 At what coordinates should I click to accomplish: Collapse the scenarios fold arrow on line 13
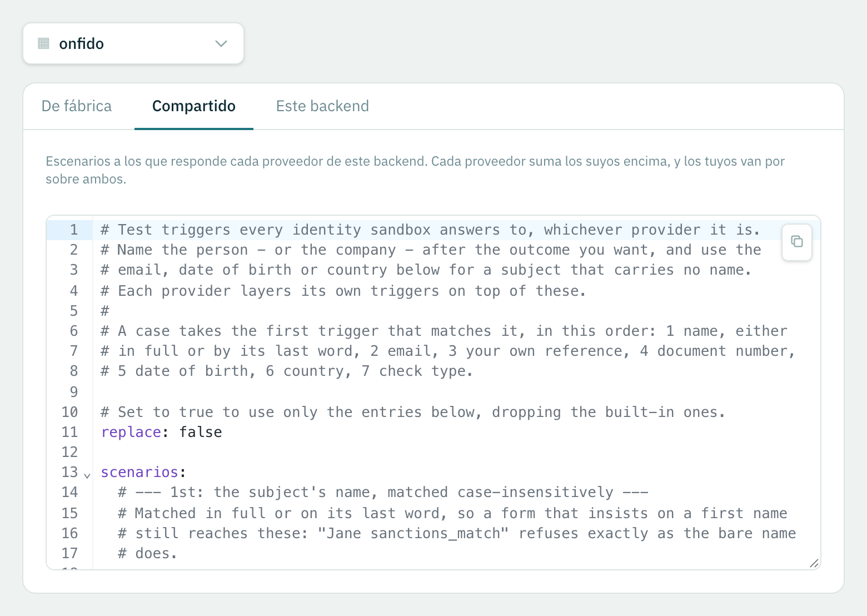pyautogui.click(x=87, y=475)
